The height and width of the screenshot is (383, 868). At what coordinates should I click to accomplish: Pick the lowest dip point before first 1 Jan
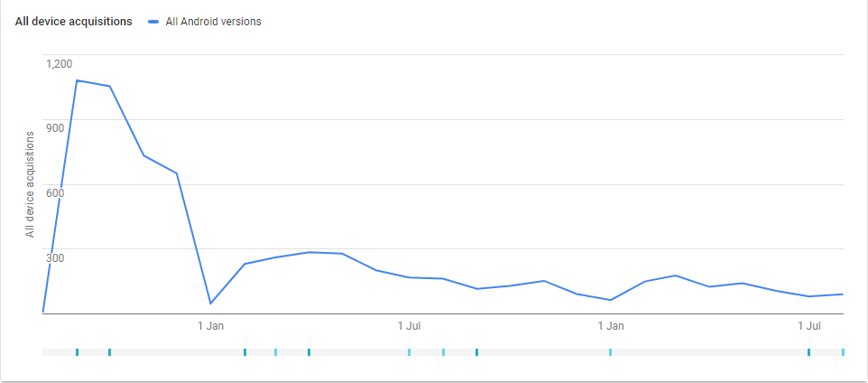click(210, 304)
